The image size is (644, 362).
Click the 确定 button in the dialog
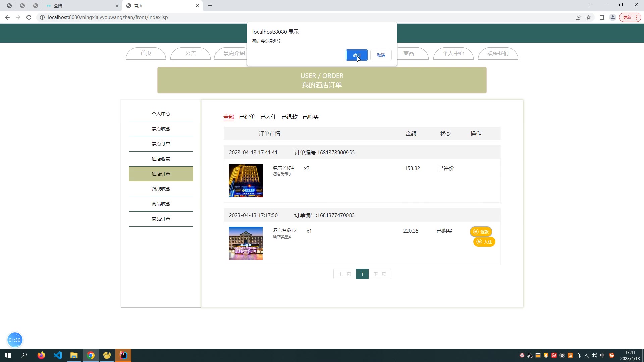[x=357, y=55]
